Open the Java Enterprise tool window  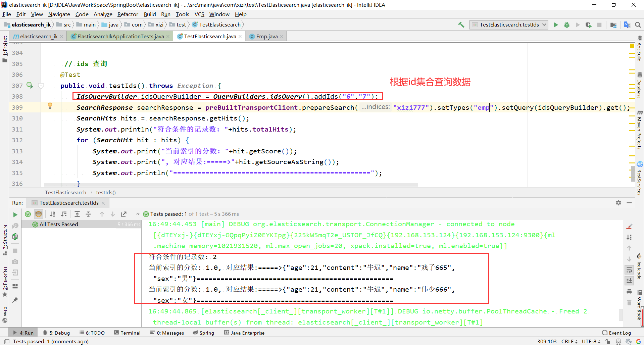[244, 333]
